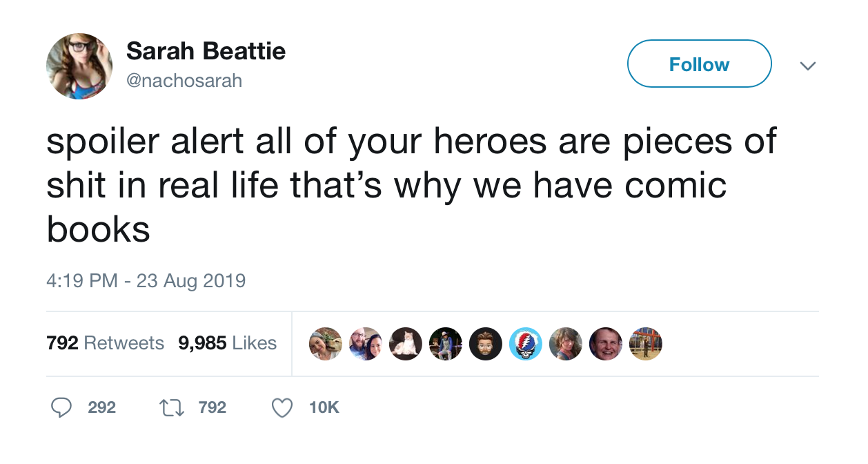The width and height of the screenshot is (868, 464).
Task: Open the @nachosarah handle link
Action: 184,81
